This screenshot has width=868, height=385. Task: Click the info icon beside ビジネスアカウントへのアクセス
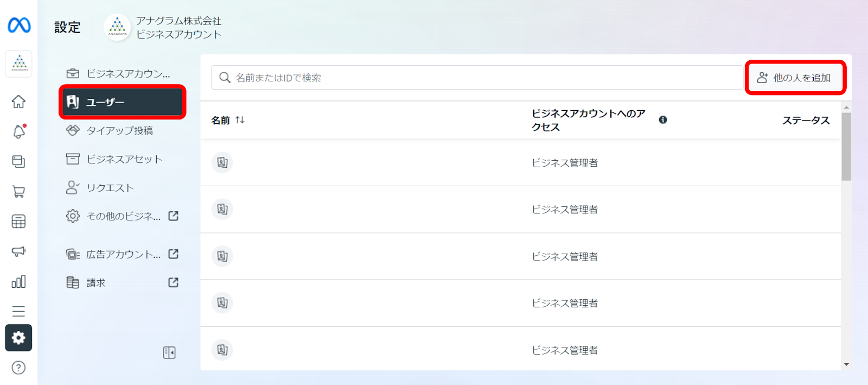click(x=662, y=120)
